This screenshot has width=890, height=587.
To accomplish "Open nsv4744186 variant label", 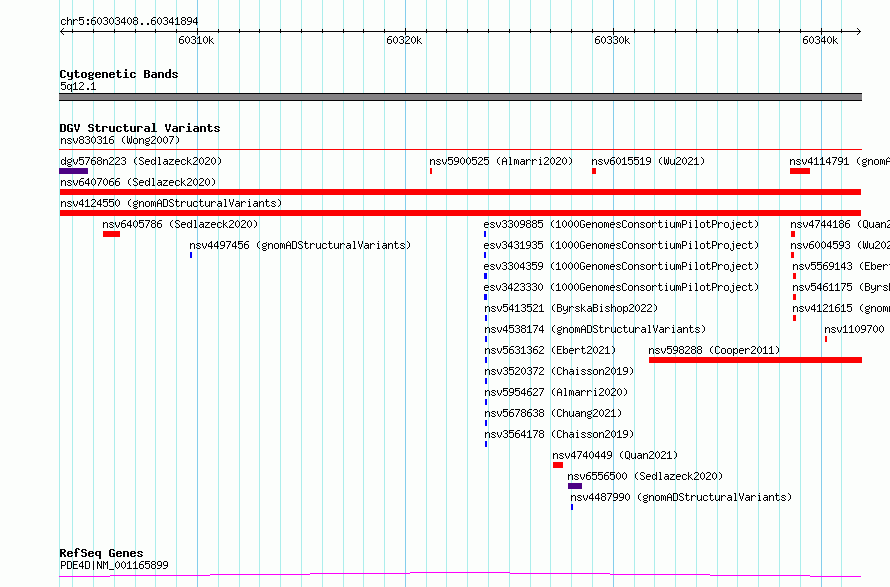I will coord(840,224).
